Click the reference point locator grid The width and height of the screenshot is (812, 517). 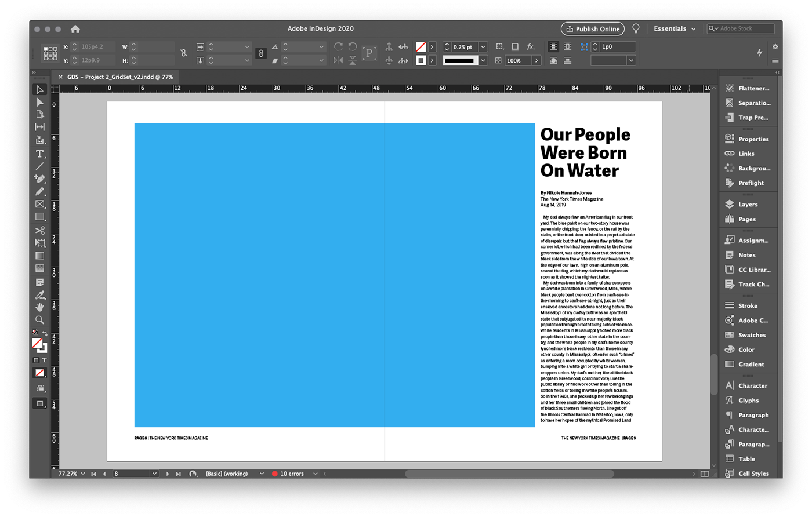pyautogui.click(x=50, y=53)
